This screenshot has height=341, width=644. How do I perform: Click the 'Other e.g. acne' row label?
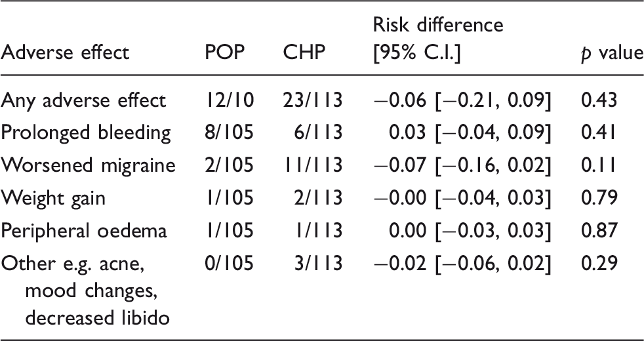72,264
